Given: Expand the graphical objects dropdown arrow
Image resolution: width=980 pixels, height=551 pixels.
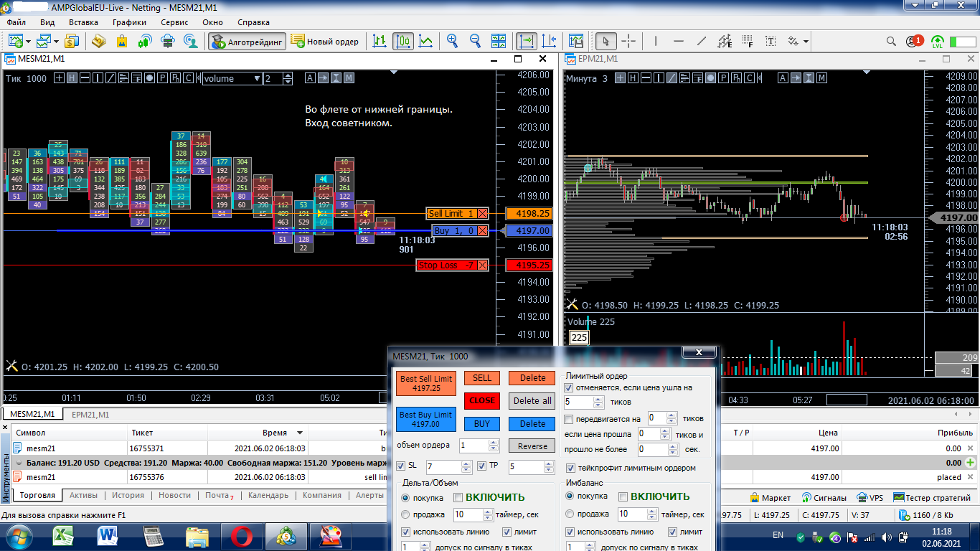Looking at the screenshot, I should click(x=806, y=42).
